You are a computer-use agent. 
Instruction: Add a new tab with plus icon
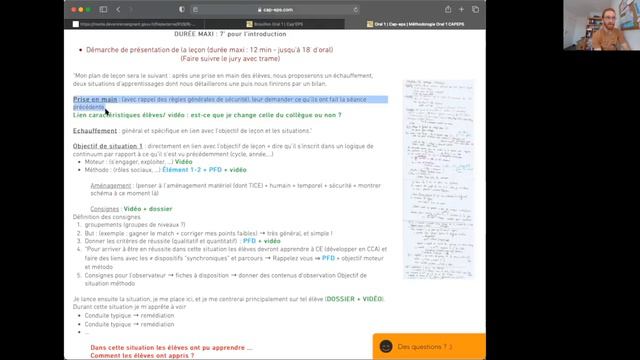click(462, 9)
